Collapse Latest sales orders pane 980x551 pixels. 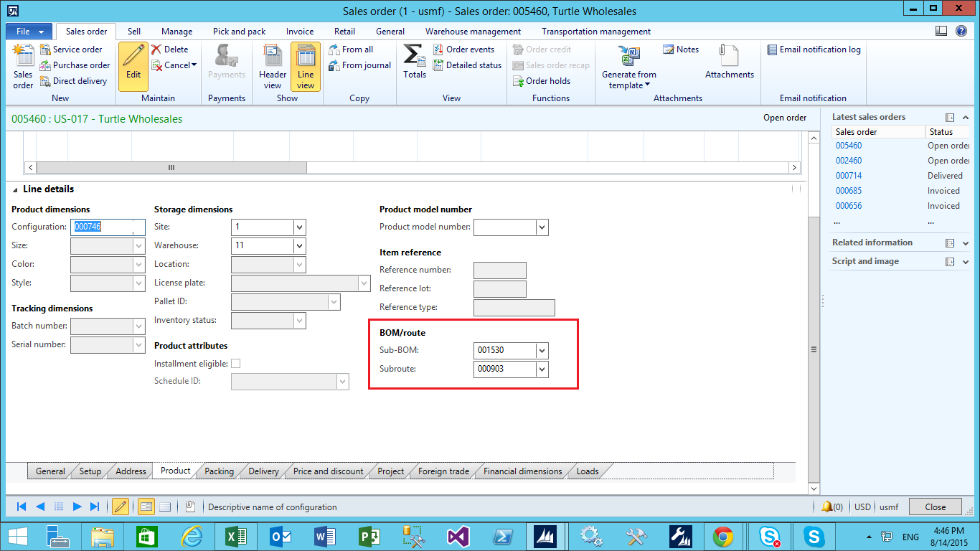(x=966, y=118)
